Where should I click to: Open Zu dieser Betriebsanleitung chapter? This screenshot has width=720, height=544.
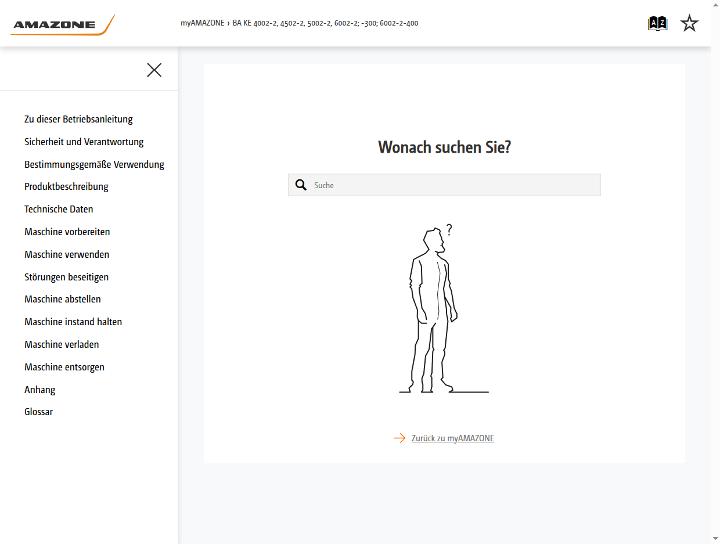point(79,119)
